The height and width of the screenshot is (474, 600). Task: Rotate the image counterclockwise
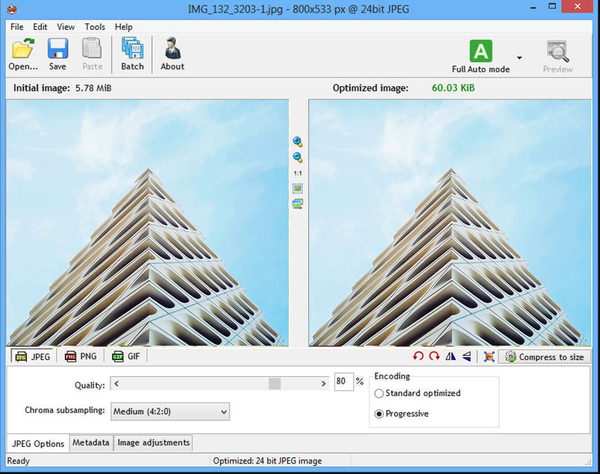point(418,356)
